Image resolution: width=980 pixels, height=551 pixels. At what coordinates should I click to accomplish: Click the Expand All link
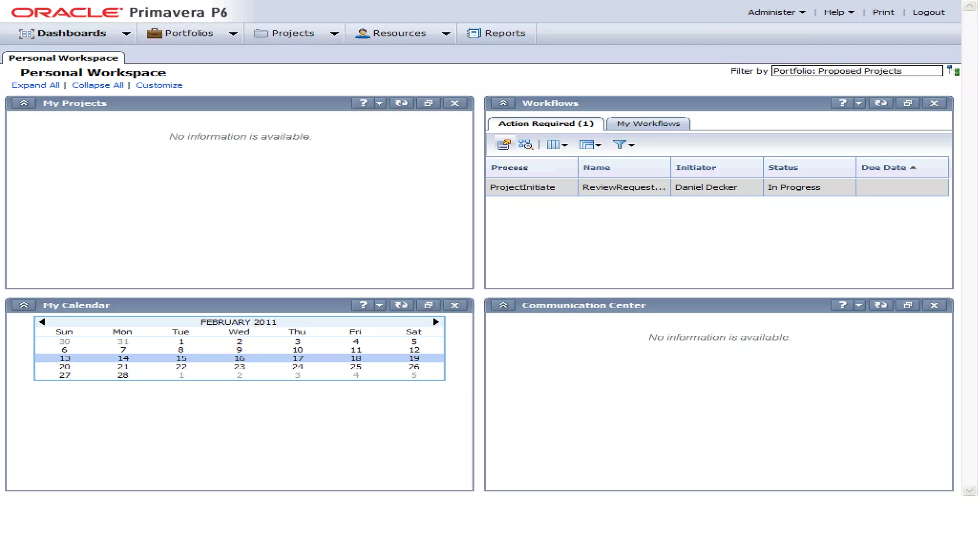(x=35, y=85)
